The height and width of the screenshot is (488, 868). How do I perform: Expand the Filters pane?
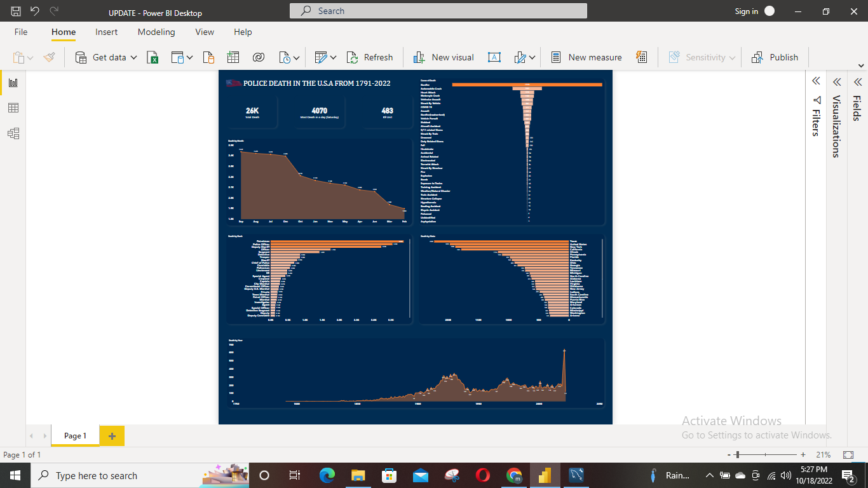coord(816,81)
